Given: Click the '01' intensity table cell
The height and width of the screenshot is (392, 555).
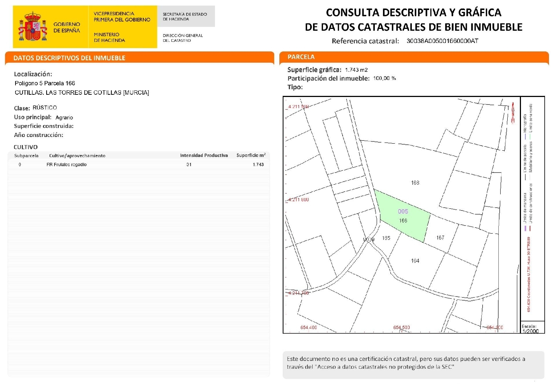Looking at the screenshot, I should point(189,165).
